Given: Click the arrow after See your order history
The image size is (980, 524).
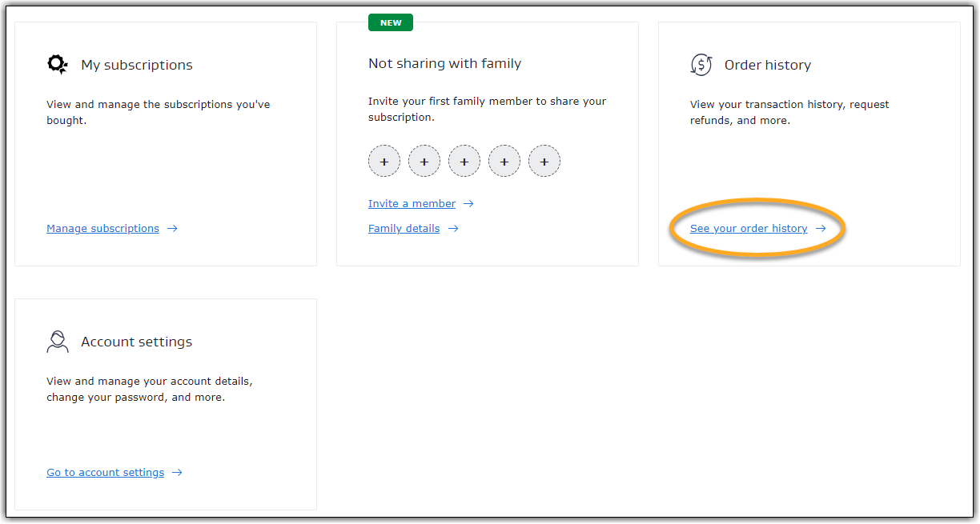Looking at the screenshot, I should (x=821, y=229).
